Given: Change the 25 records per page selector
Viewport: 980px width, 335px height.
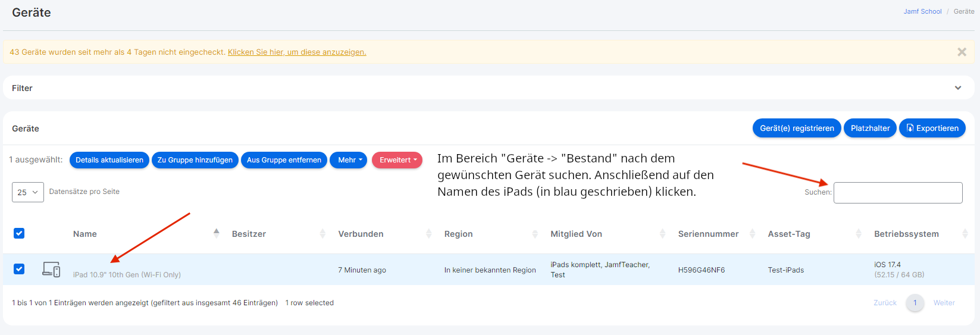Looking at the screenshot, I should [x=28, y=192].
